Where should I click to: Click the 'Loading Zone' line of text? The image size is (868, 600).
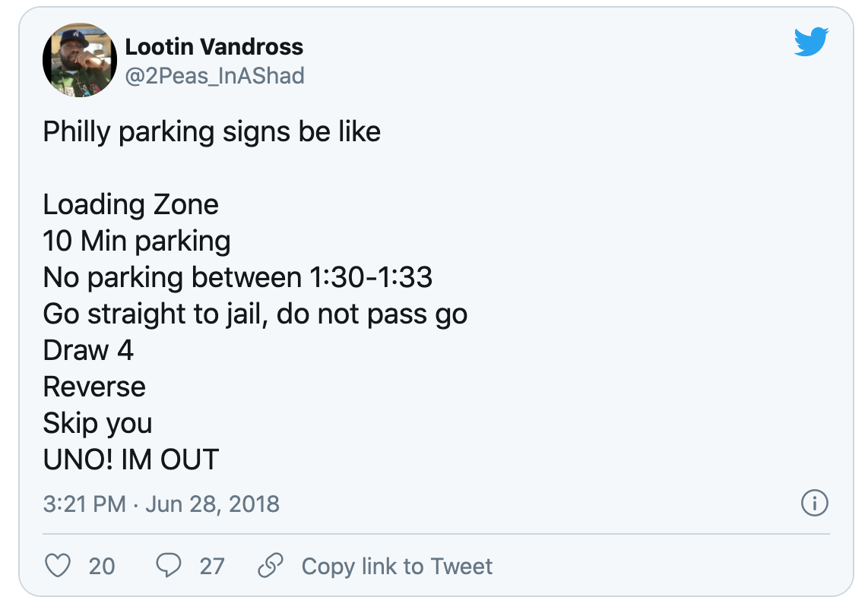point(131,205)
